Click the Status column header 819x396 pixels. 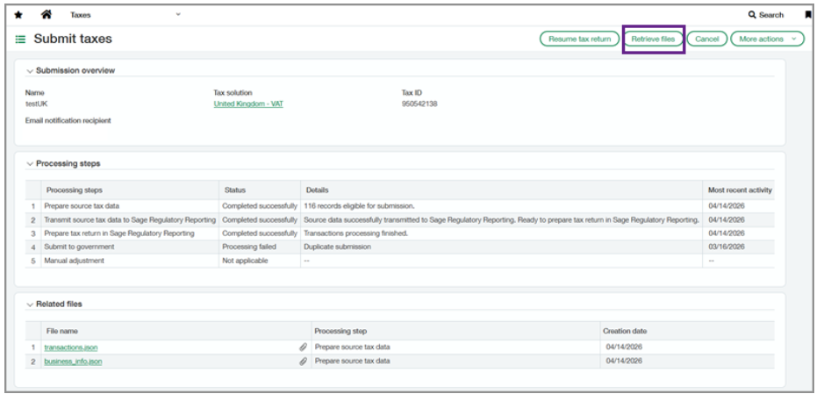260,190
